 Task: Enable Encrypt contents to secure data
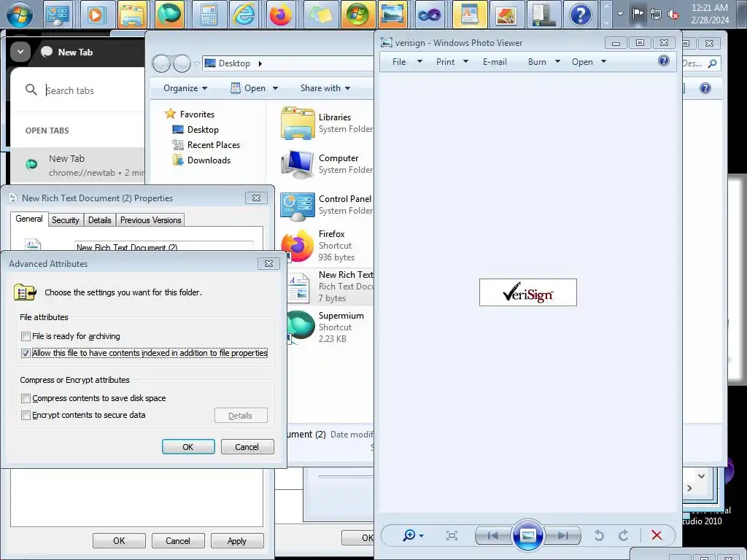pos(26,415)
